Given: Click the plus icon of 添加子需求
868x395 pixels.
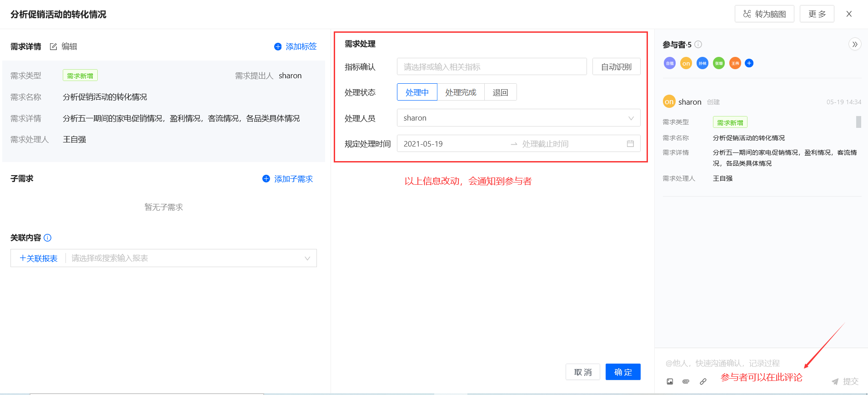Looking at the screenshot, I should [266, 179].
